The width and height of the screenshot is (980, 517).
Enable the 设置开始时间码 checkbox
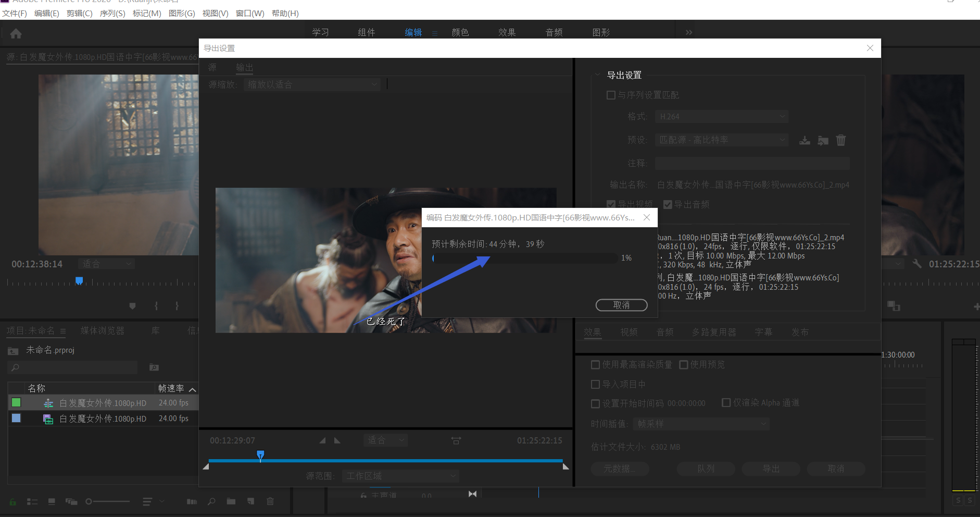click(x=596, y=403)
